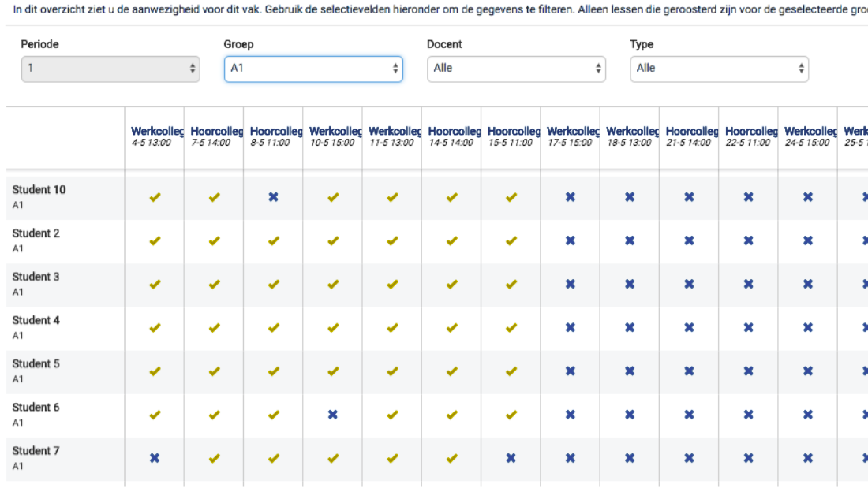Open the Docent dropdown
Screen dimensions: 868x488
click(x=516, y=69)
